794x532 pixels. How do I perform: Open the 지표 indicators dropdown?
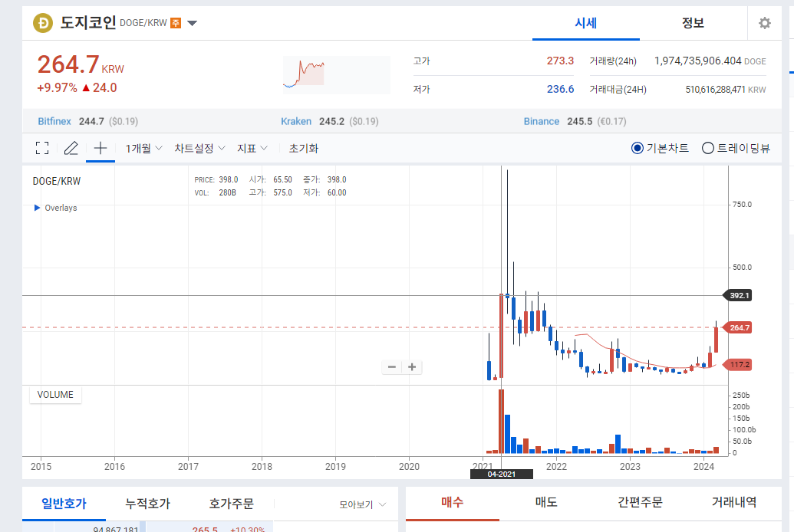pos(252,148)
